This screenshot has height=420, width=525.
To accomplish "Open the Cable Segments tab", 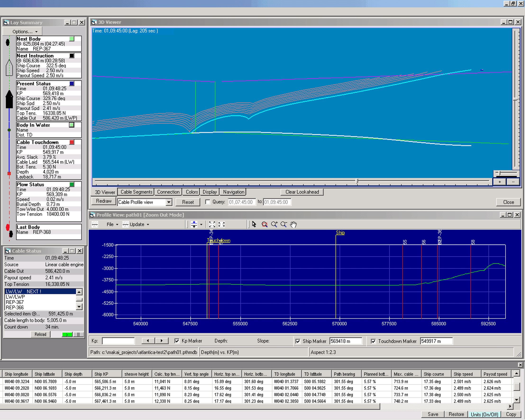I will click(x=136, y=192).
